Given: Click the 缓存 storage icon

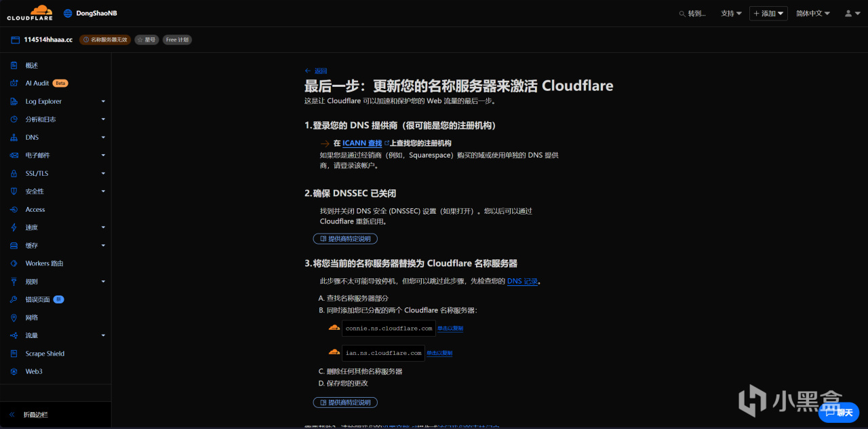Looking at the screenshot, I should pos(14,245).
